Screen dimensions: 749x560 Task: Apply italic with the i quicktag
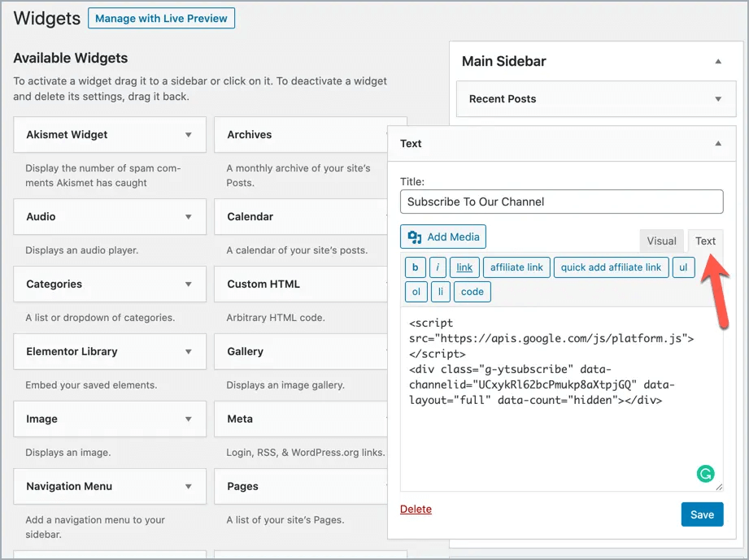click(438, 267)
